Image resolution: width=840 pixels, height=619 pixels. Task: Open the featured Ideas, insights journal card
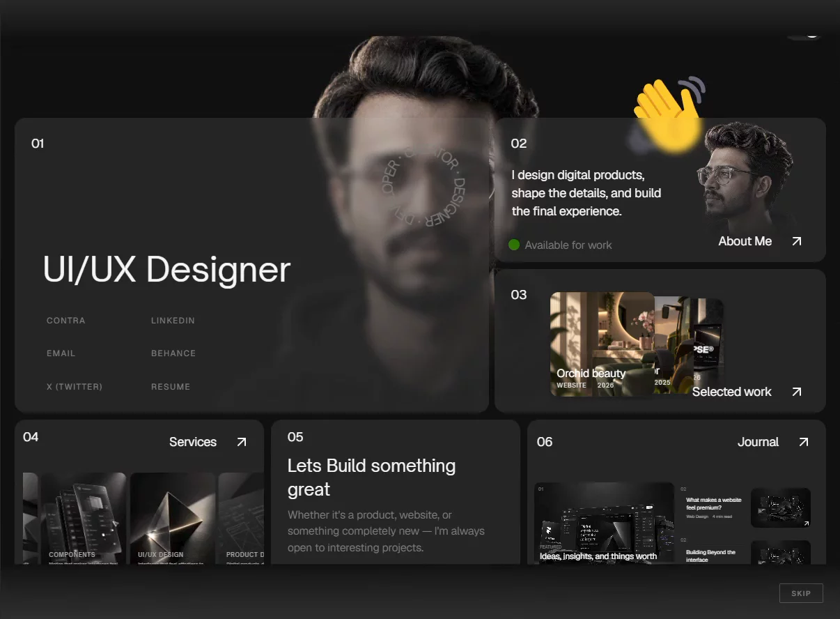pyautogui.click(x=604, y=523)
